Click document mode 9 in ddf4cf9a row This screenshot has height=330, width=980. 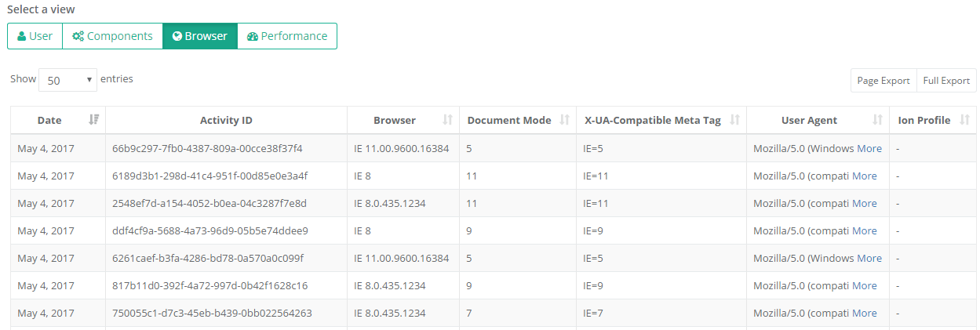(469, 230)
